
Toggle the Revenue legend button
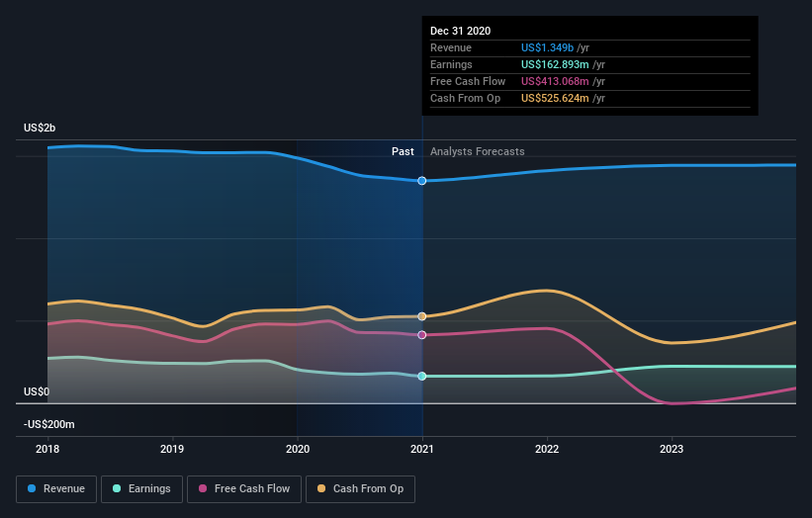[x=56, y=489]
